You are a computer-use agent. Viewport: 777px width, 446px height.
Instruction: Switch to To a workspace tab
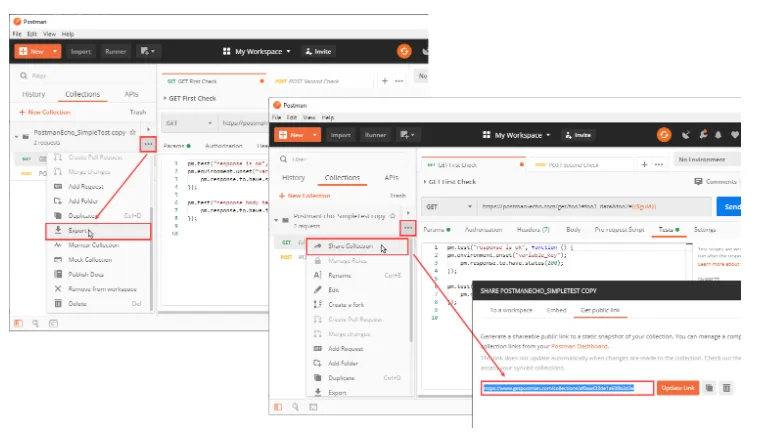(x=511, y=310)
